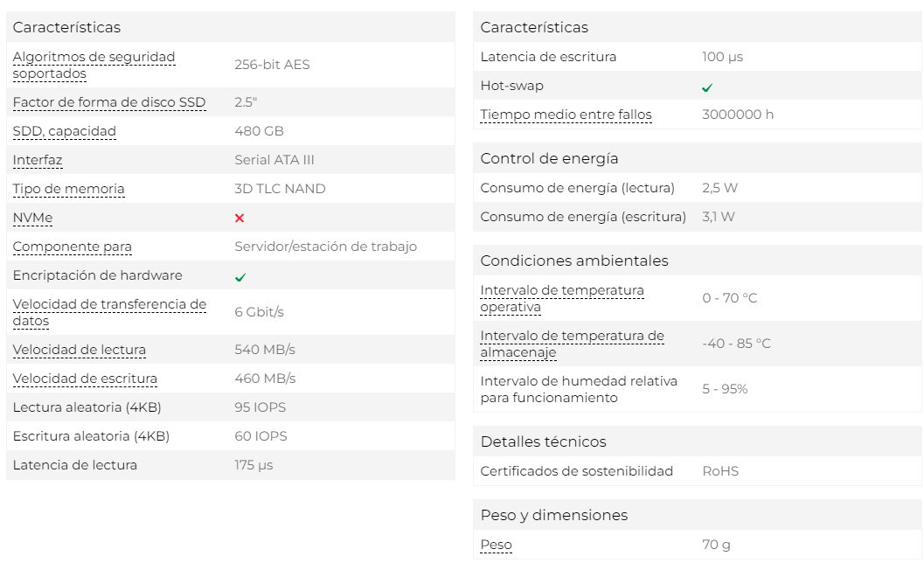The width and height of the screenshot is (924, 570).
Task: Click the green checkmark beside Hot-swap
Action: tap(707, 87)
